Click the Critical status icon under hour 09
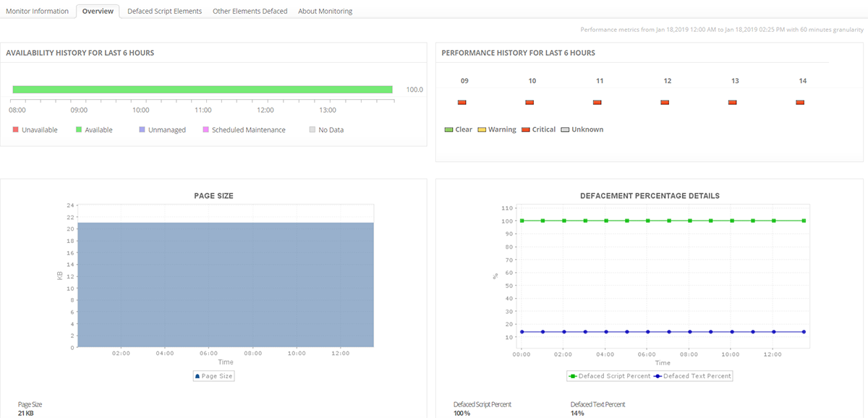Image resolution: width=868 pixels, height=418 pixels. tap(461, 102)
